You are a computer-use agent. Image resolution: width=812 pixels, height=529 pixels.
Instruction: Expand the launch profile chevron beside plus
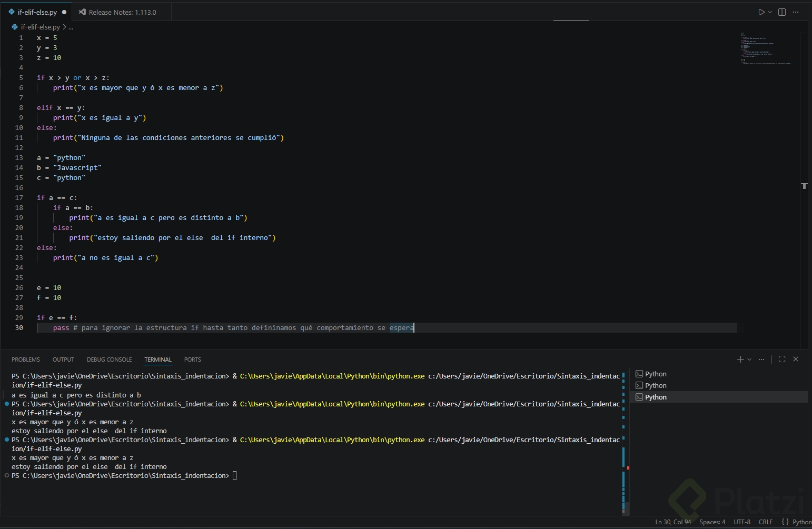pos(749,360)
